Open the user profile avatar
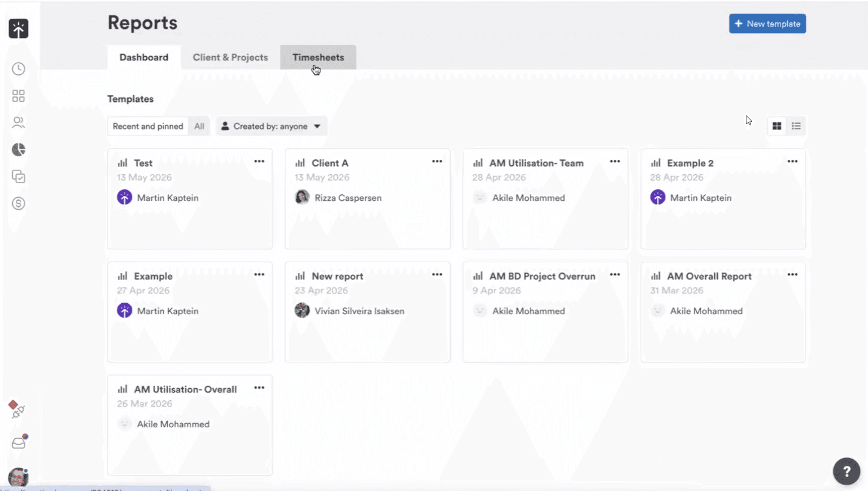The height and width of the screenshot is (491, 868). pyautogui.click(x=18, y=477)
